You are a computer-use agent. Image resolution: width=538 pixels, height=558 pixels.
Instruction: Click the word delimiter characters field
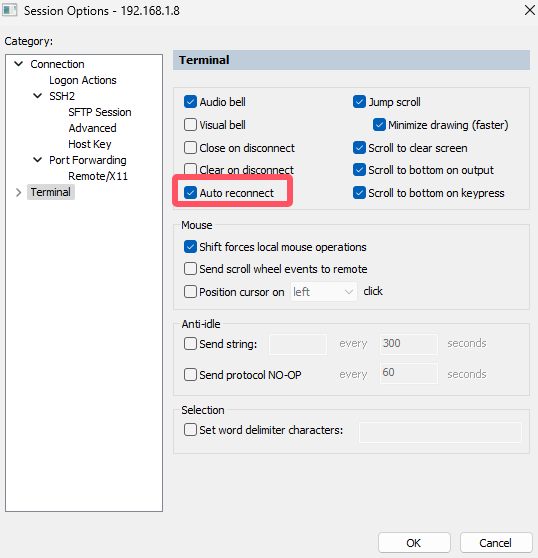click(x=440, y=432)
